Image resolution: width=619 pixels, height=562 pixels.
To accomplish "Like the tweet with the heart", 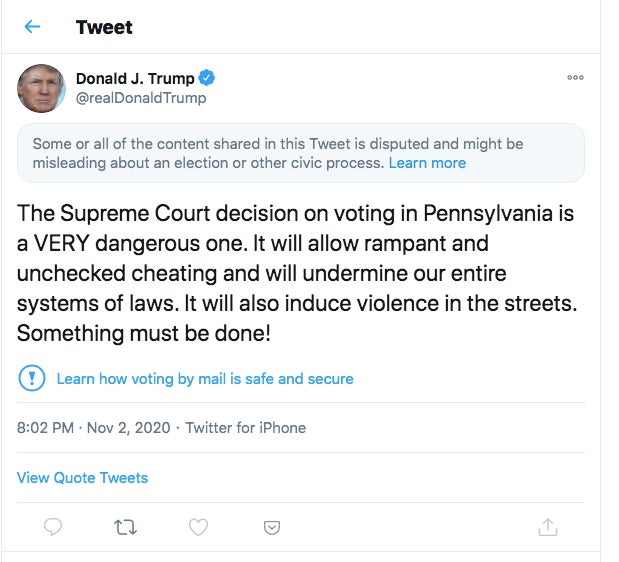I will point(198,526).
